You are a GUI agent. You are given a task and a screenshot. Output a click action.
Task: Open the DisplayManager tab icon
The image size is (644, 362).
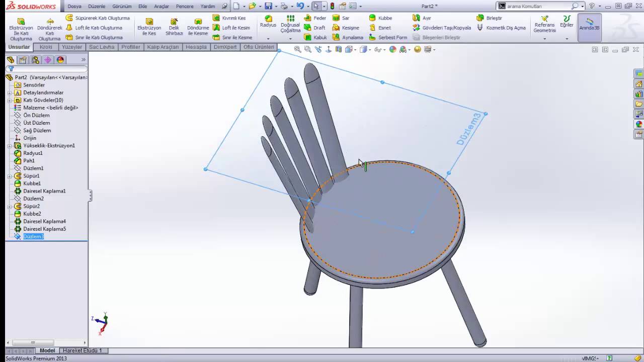60,59
